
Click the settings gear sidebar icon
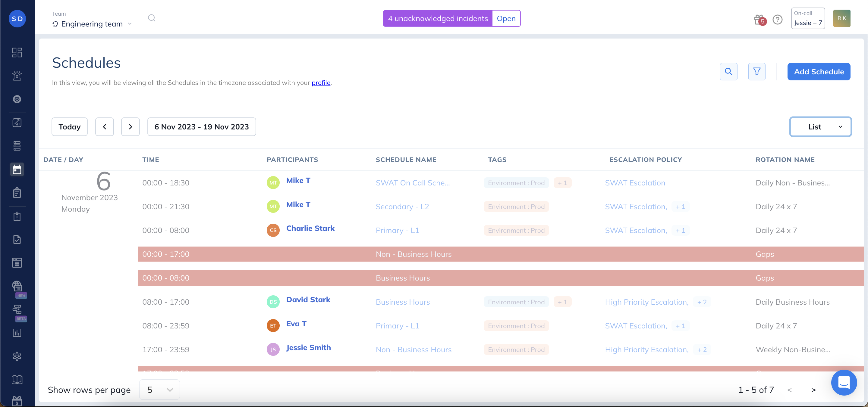pyautogui.click(x=17, y=356)
